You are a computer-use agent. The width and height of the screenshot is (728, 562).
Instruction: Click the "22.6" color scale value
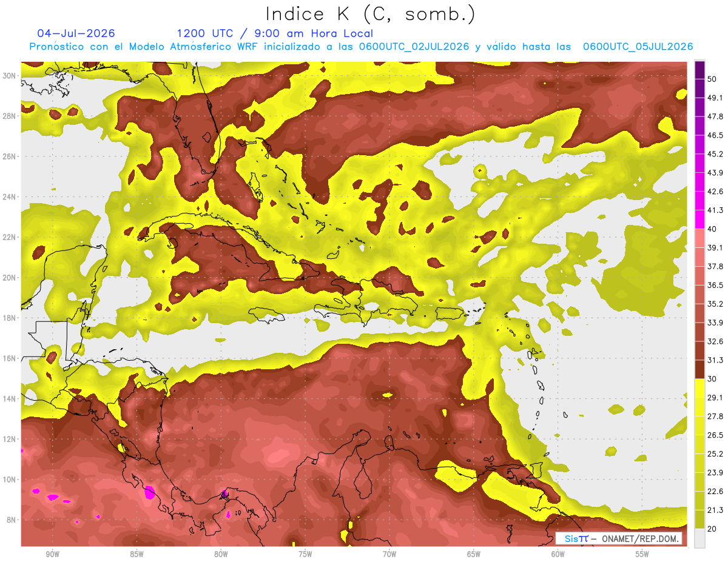tap(715, 492)
